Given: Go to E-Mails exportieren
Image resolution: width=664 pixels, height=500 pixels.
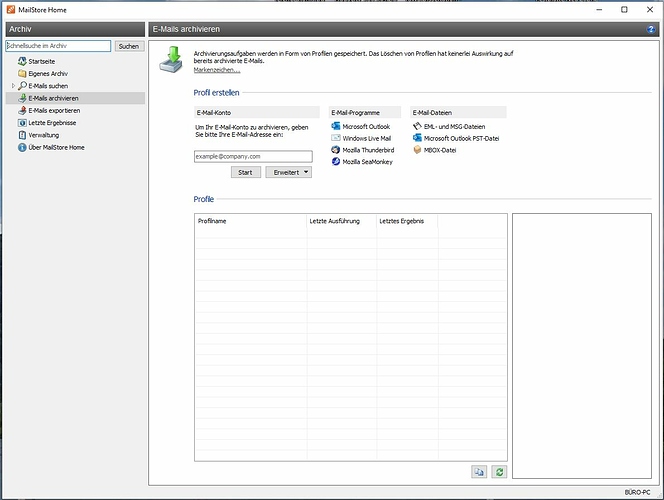Looking at the screenshot, I should tap(54, 110).
